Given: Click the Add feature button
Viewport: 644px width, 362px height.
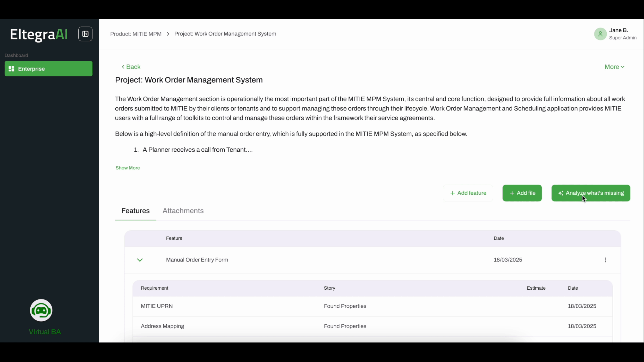Looking at the screenshot, I should pyautogui.click(x=468, y=193).
